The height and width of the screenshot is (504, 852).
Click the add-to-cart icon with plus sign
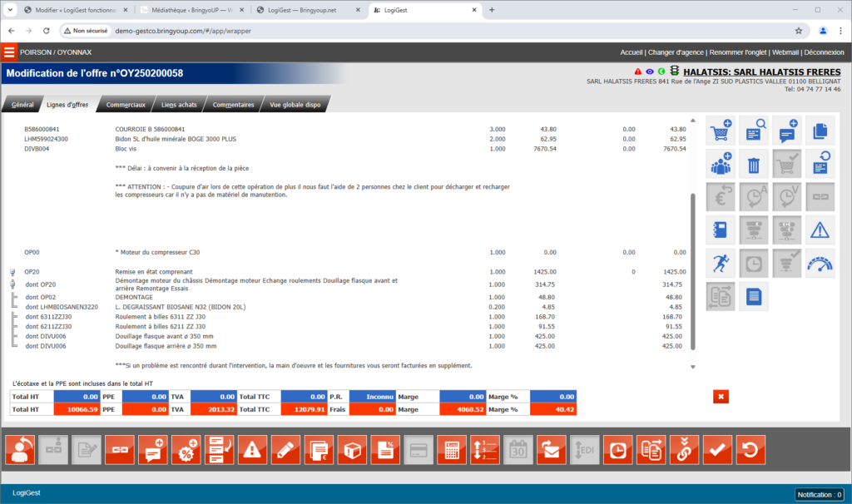[721, 131]
